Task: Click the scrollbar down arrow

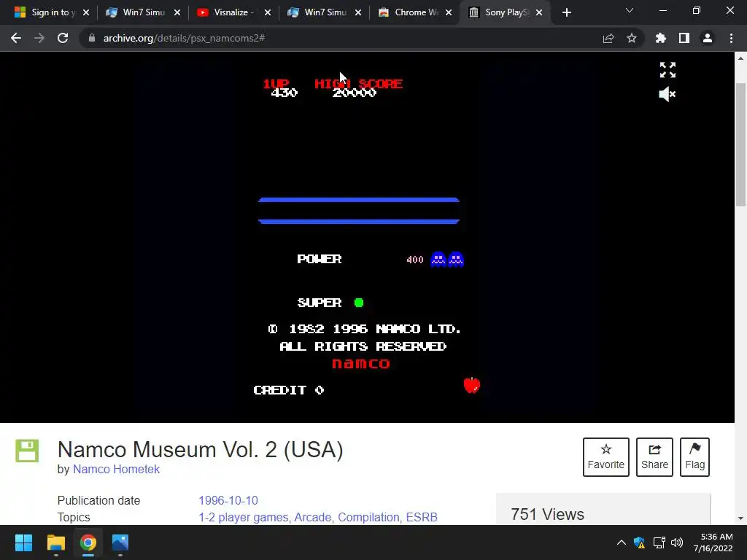Action: [740, 518]
